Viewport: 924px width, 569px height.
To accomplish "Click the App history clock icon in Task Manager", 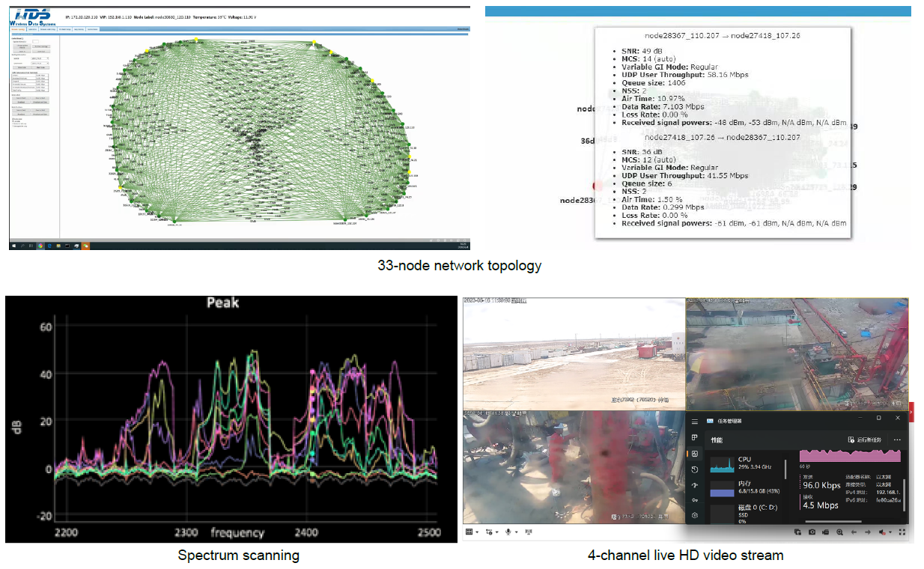I will pyautogui.click(x=696, y=469).
